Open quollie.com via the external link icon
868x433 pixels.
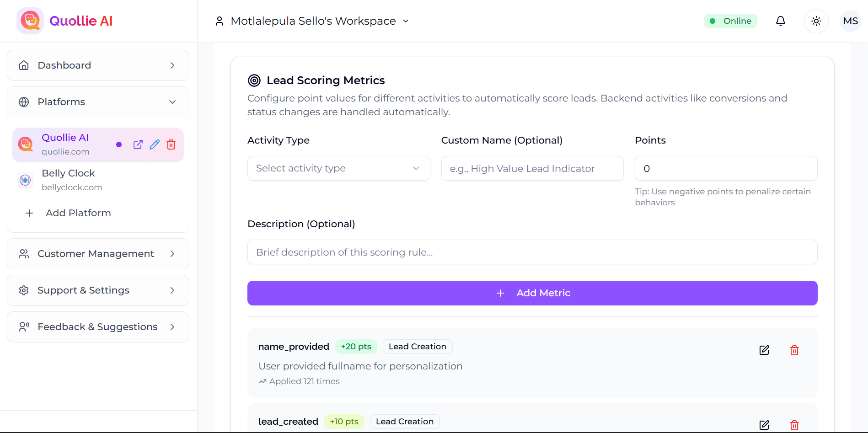point(138,144)
